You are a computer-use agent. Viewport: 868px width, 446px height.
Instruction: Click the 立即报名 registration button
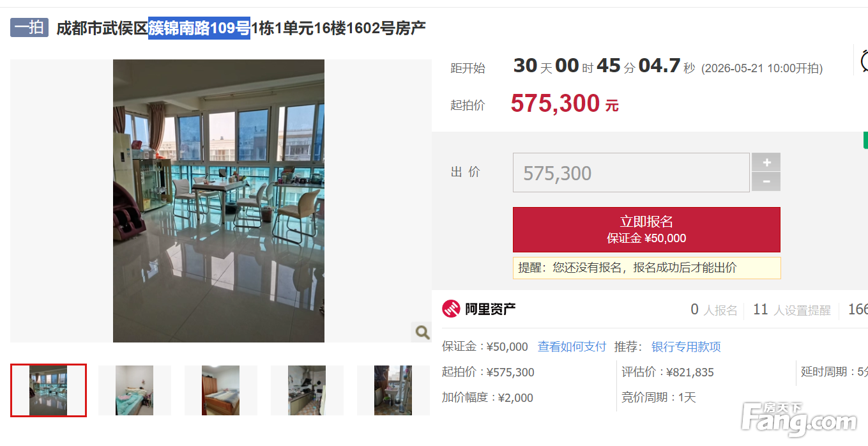(x=646, y=229)
